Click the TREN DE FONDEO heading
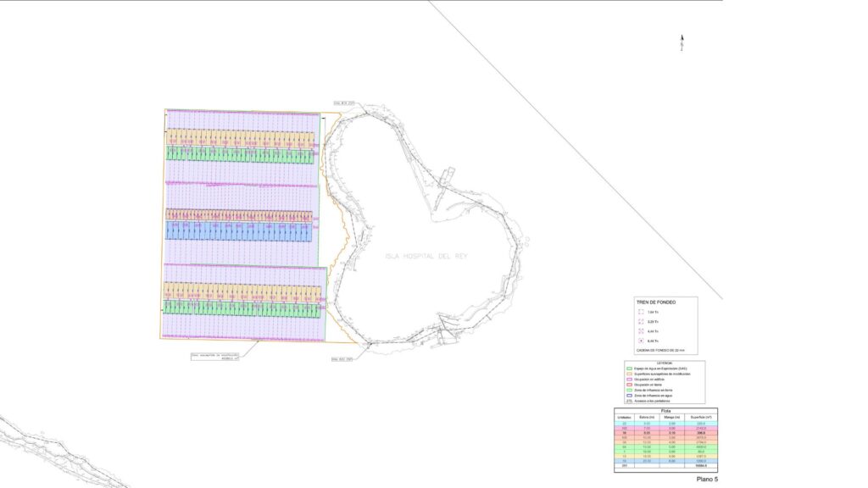Screen dimensions: 868x488 tap(654, 302)
